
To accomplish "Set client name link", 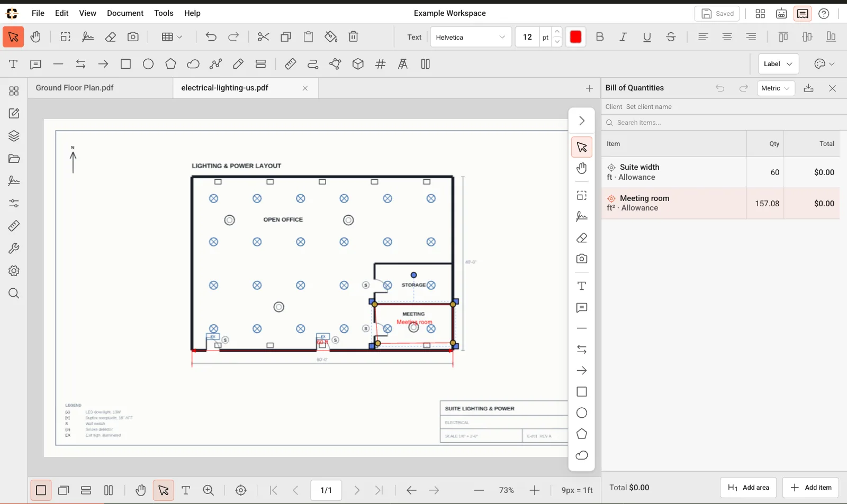I will pos(648,107).
